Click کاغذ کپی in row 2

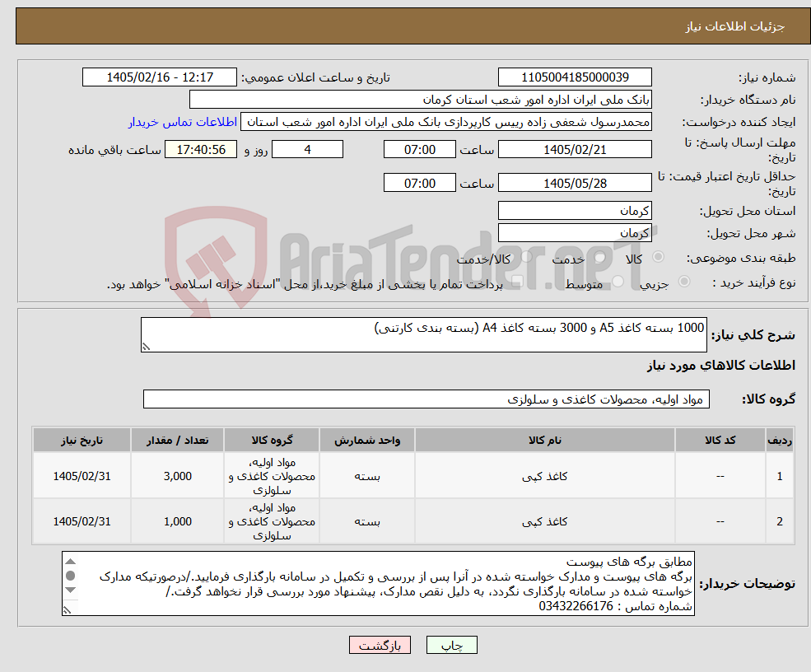(544, 521)
